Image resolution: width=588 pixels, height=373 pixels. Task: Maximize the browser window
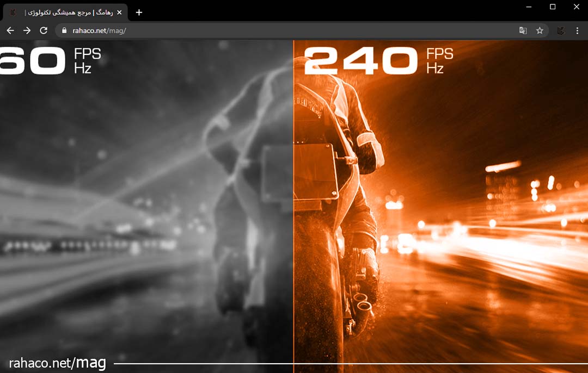coord(553,7)
